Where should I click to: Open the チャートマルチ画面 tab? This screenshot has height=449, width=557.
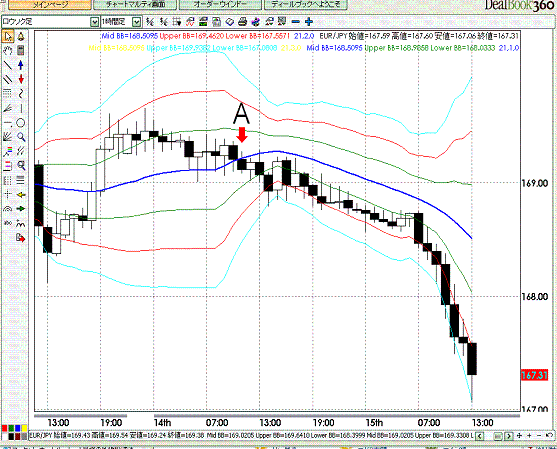coord(136,5)
